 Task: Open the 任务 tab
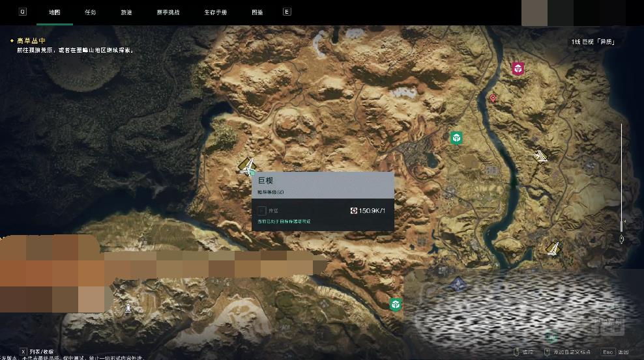point(91,12)
